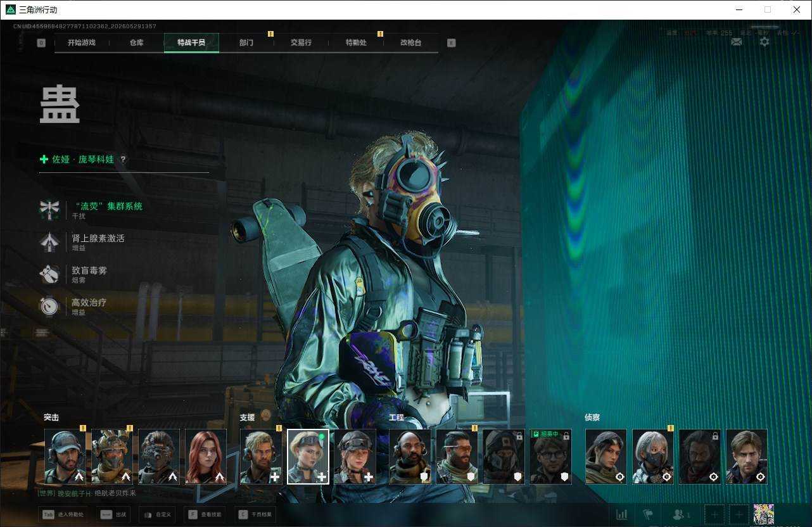Click the world chat message line
This screenshot has width=812, height=527.
tap(87, 493)
